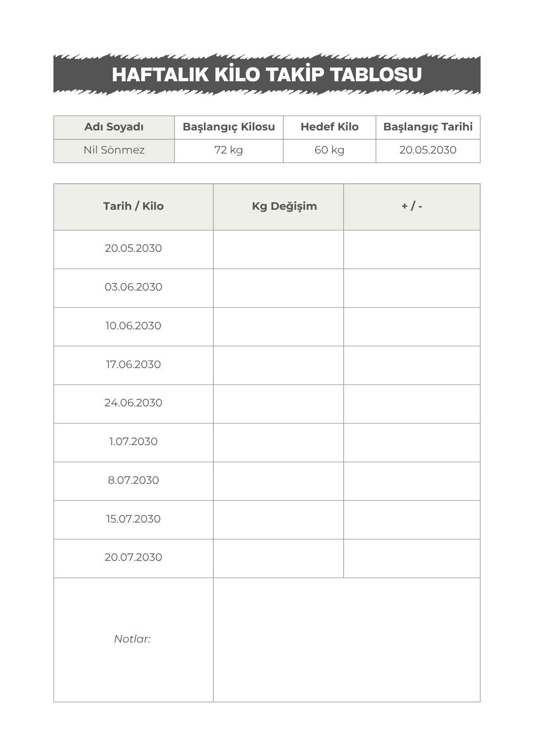
Task: Click the Tarih / Kilo column header
Action: tap(134, 207)
